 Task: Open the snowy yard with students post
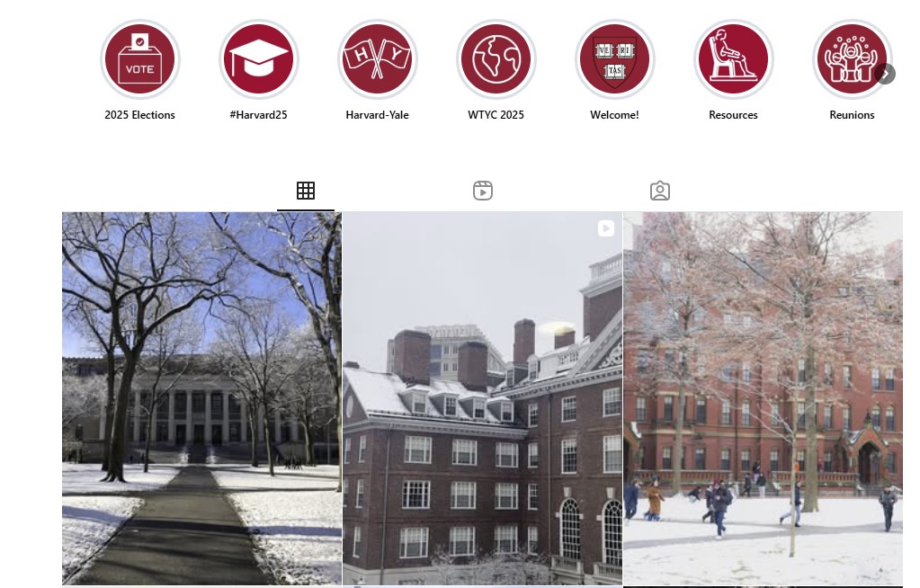(763, 398)
